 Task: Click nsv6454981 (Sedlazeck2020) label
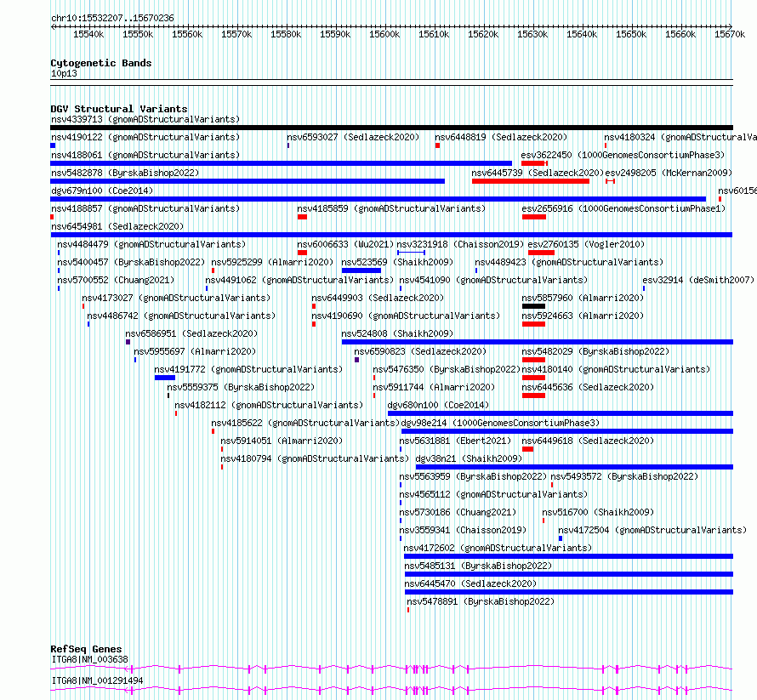pyautogui.click(x=117, y=226)
